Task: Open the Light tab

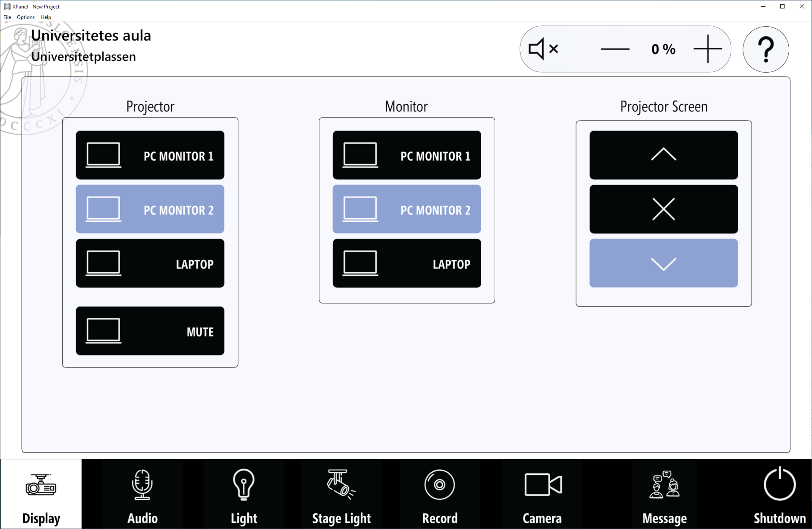Action: pos(244,494)
